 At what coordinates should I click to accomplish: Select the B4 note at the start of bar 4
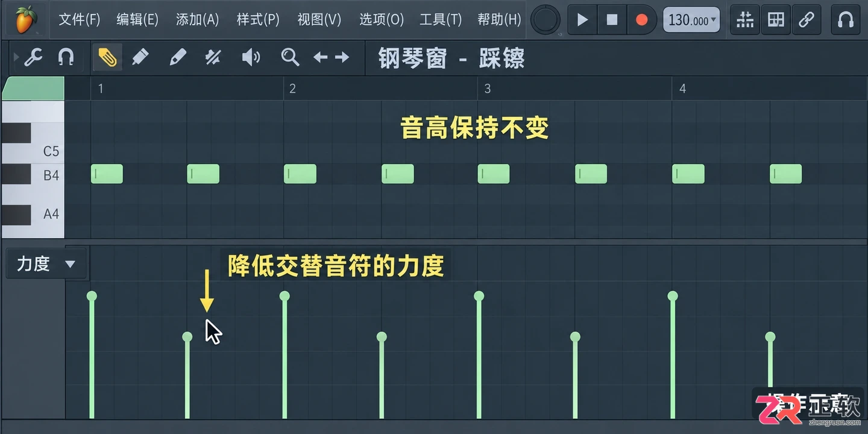click(x=688, y=174)
